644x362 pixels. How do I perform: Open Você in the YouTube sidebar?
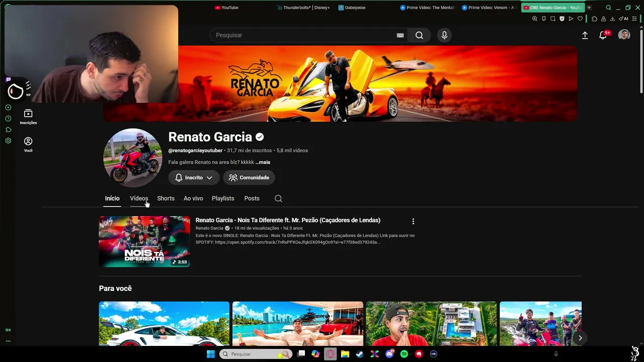(x=28, y=145)
